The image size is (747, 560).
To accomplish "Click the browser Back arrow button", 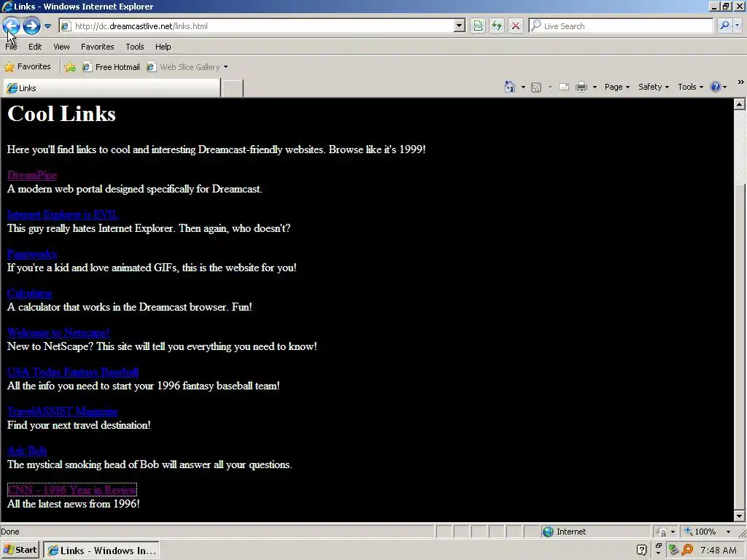I will (11, 26).
